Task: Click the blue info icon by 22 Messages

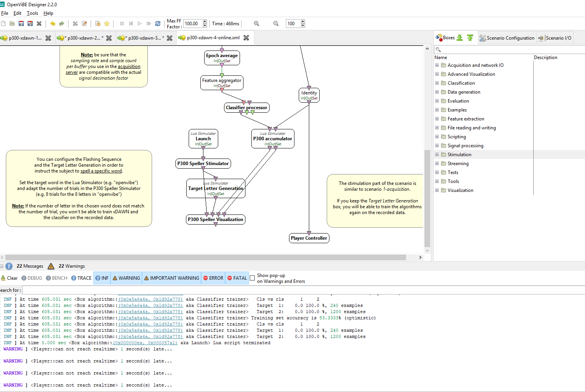Action: (9, 266)
